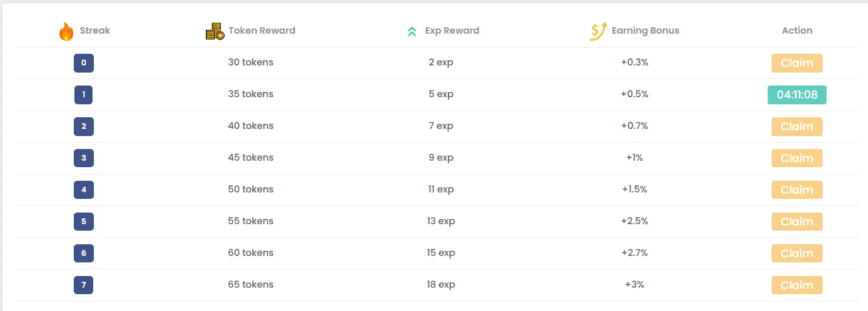Image resolution: width=868 pixels, height=311 pixels.
Task: Click the '15 exp' value
Action: click(x=441, y=253)
